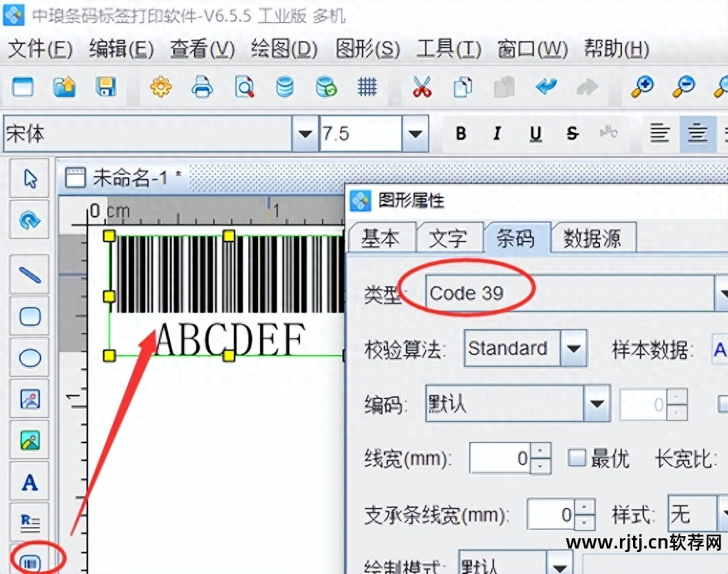728x574 pixels.
Task: Toggle underline text formatting
Action: point(535,134)
